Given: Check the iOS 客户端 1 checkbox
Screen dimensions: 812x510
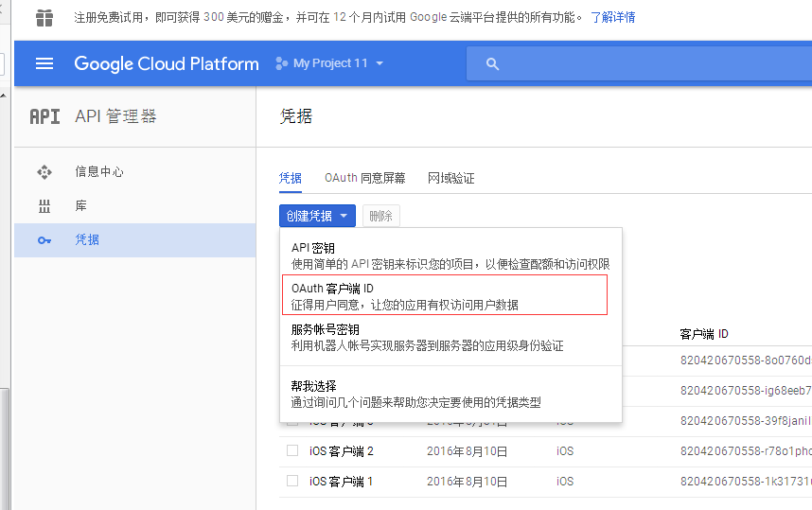Looking at the screenshot, I should (x=292, y=481).
